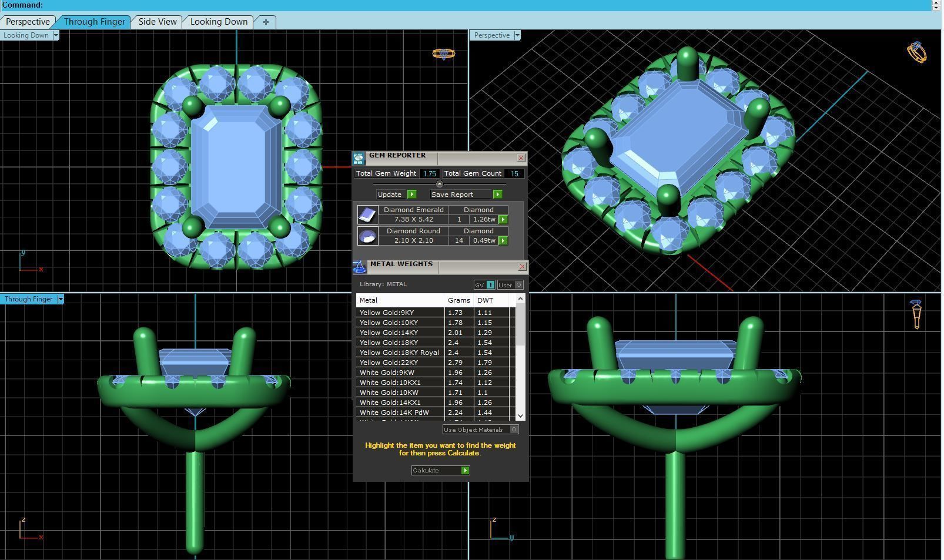Click green arrow beside Save Report
The image size is (944, 560).
click(x=497, y=195)
